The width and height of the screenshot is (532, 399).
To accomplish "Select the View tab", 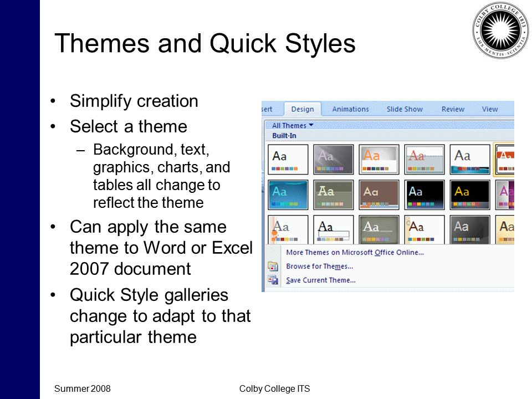I will [x=489, y=109].
